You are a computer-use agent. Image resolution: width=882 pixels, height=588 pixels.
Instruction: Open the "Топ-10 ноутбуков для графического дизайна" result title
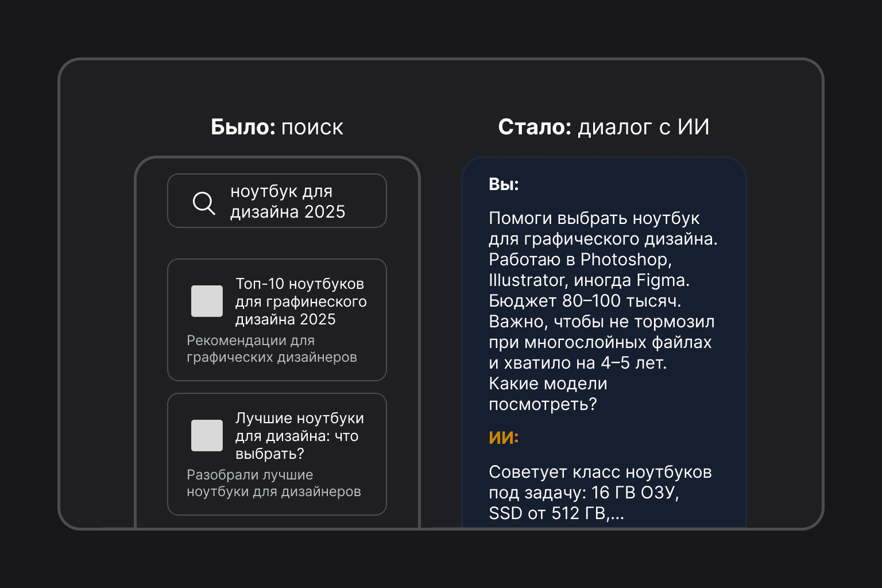click(x=300, y=301)
